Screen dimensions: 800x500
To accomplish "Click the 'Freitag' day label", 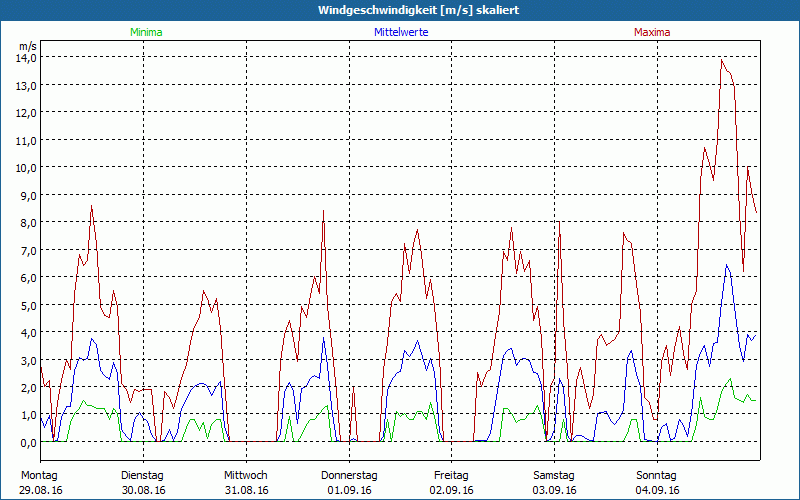I will (x=452, y=476).
